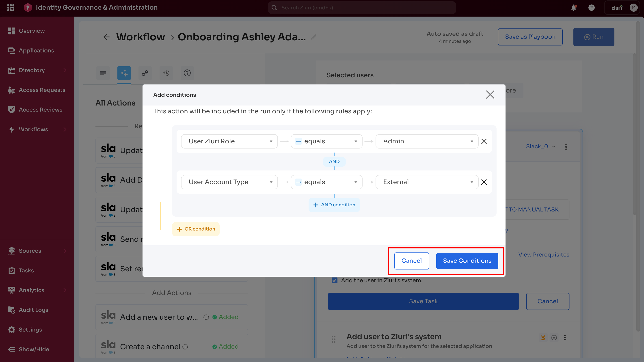Click the Search Zluri input field
Screen dimensions: 644x362
coord(361,8)
